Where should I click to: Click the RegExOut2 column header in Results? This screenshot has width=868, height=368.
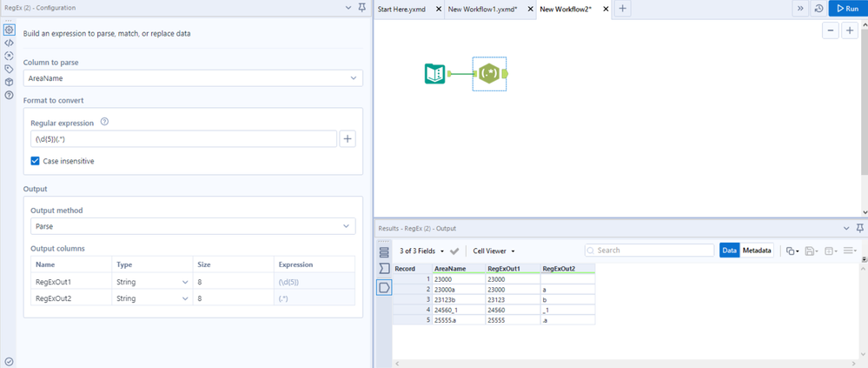tap(567, 269)
